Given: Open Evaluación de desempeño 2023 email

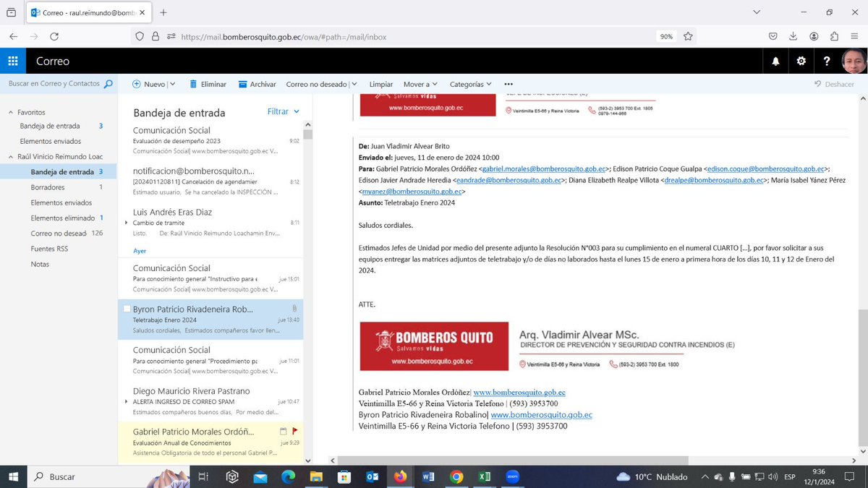Looking at the screenshot, I should click(x=210, y=140).
